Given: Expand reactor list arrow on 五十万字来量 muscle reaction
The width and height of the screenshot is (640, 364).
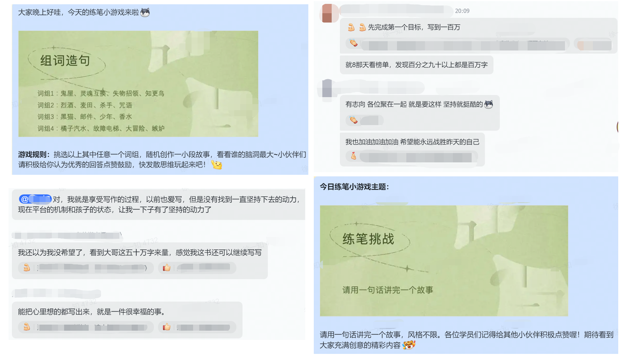Looking at the screenshot, I should click(x=146, y=268).
